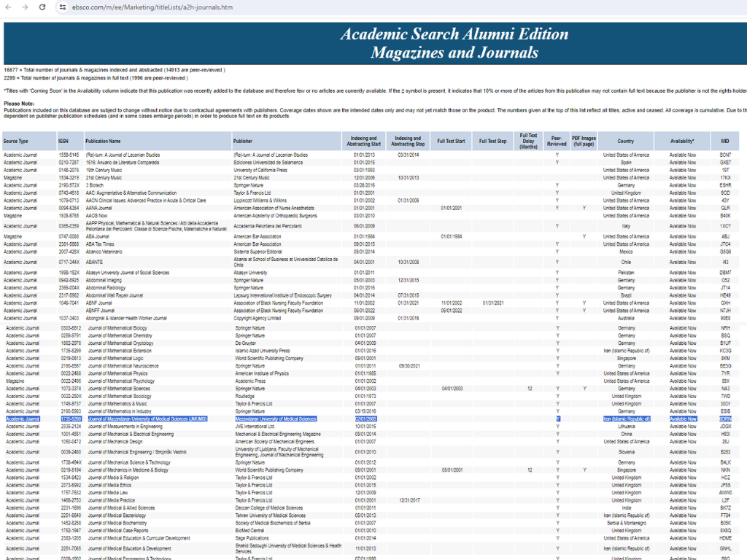Click 'Journal of Mathematical Cryptology' entry
747x560 pixels.
point(120,343)
